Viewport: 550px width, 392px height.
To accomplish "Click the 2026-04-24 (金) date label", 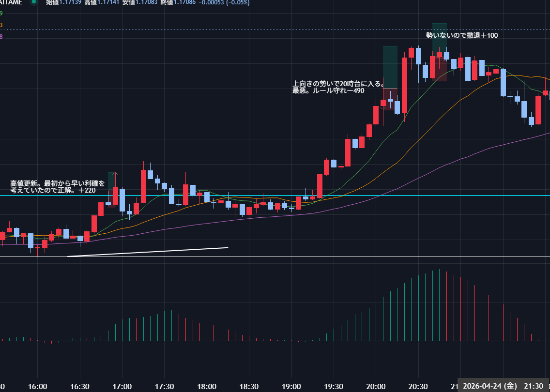I will click(489, 386).
